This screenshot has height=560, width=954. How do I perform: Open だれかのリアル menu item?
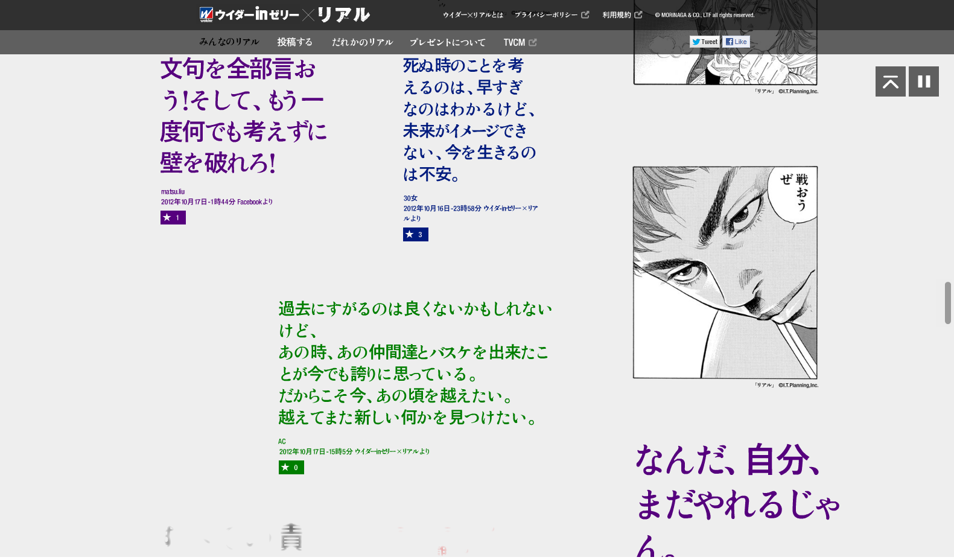pyautogui.click(x=362, y=42)
